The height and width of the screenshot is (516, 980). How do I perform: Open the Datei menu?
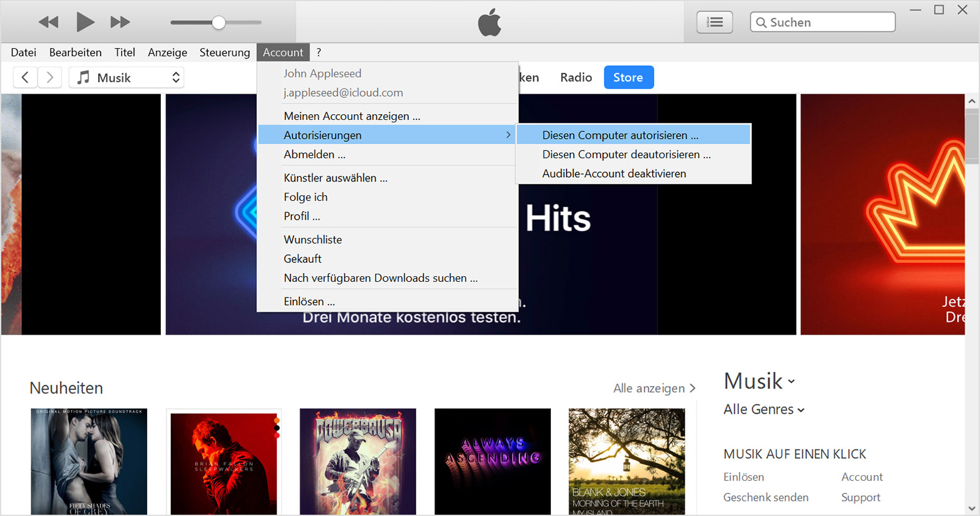pyautogui.click(x=23, y=52)
